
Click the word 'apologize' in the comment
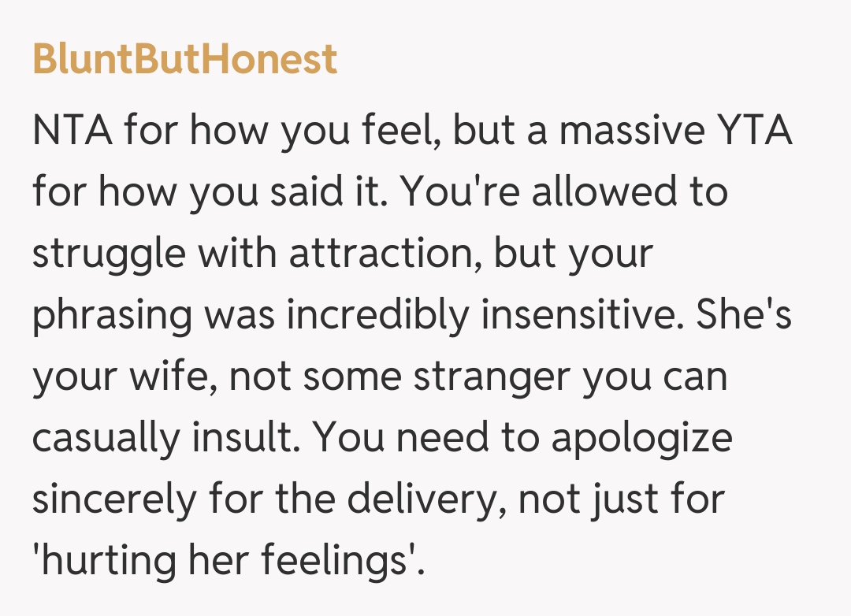[641, 437]
